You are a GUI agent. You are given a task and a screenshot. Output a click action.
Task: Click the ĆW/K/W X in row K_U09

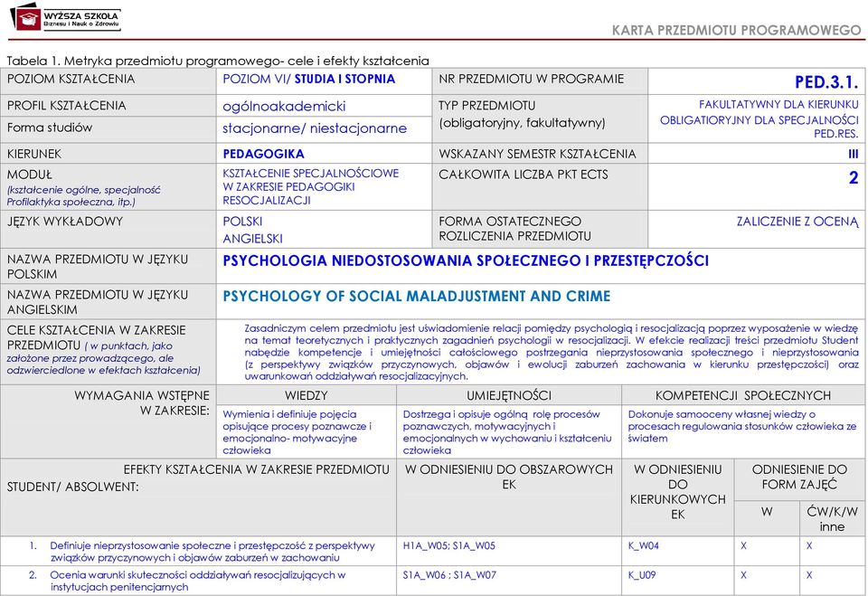808,575
